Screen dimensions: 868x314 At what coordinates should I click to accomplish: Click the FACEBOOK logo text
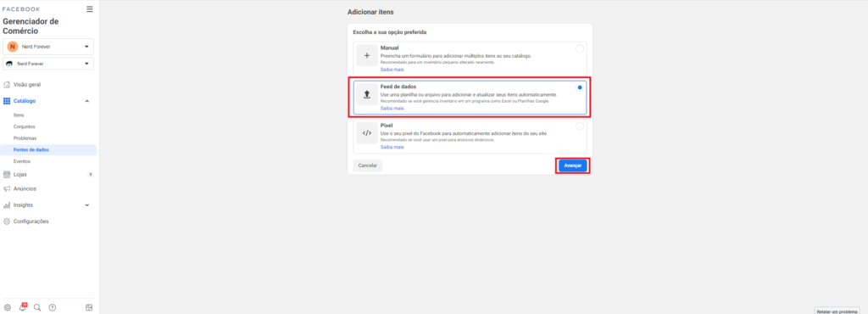coord(21,9)
